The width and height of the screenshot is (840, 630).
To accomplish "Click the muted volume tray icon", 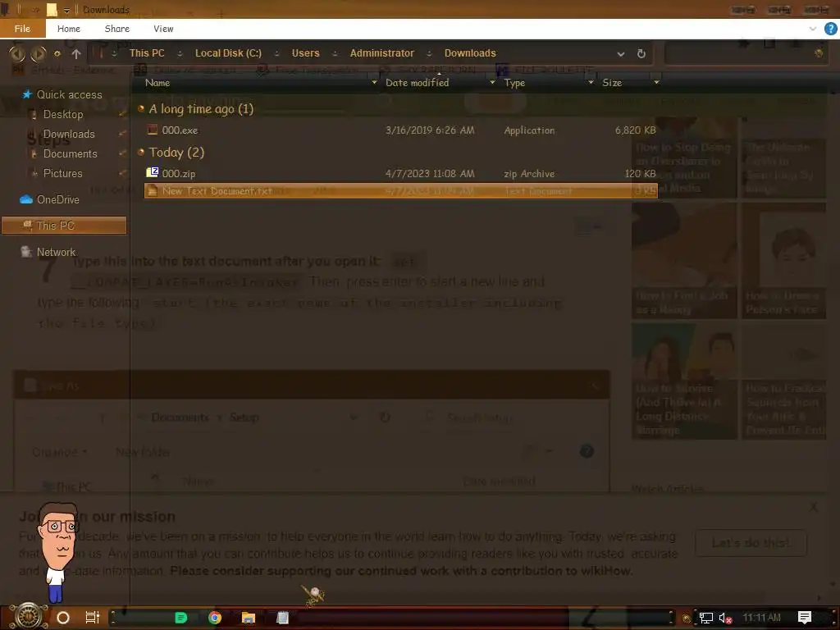I will pyautogui.click(x=725, y=619).
